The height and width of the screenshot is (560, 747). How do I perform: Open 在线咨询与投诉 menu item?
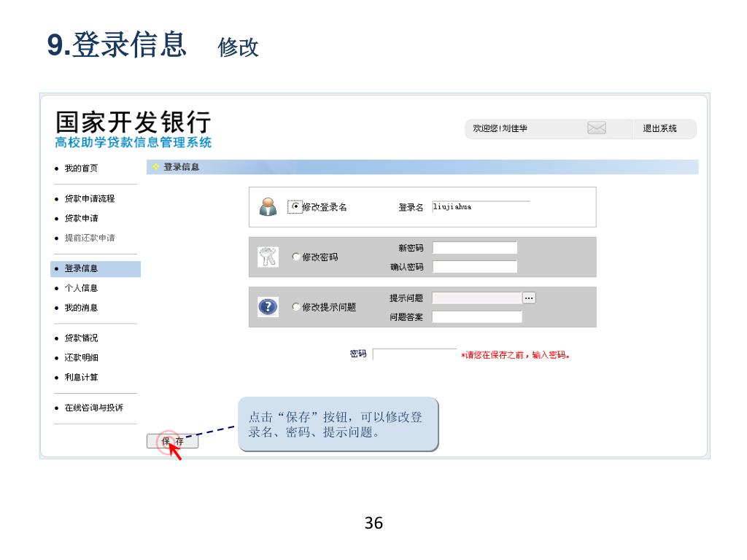(x=94, y=408)
